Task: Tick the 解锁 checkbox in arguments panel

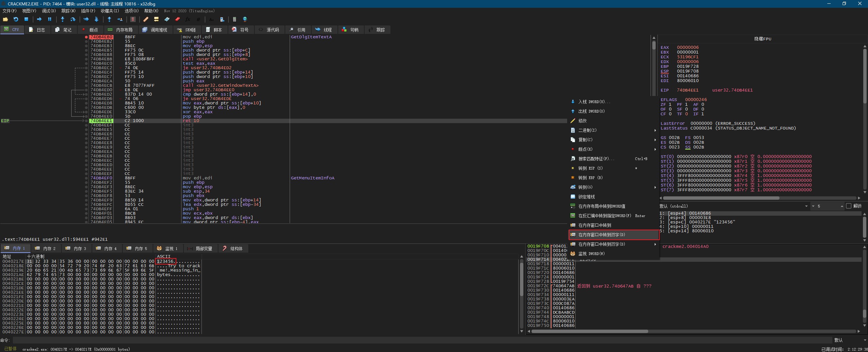Action: tap(848, 206)
